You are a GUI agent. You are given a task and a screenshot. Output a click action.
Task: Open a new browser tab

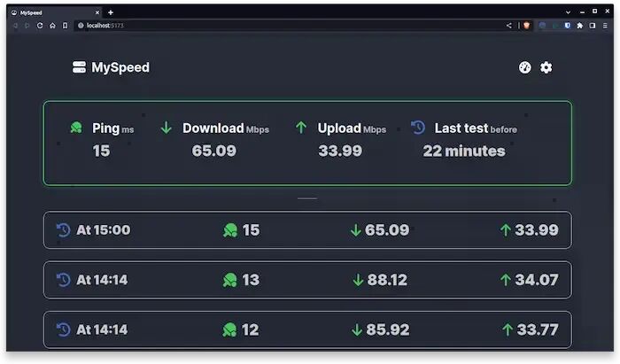[111, 12]
